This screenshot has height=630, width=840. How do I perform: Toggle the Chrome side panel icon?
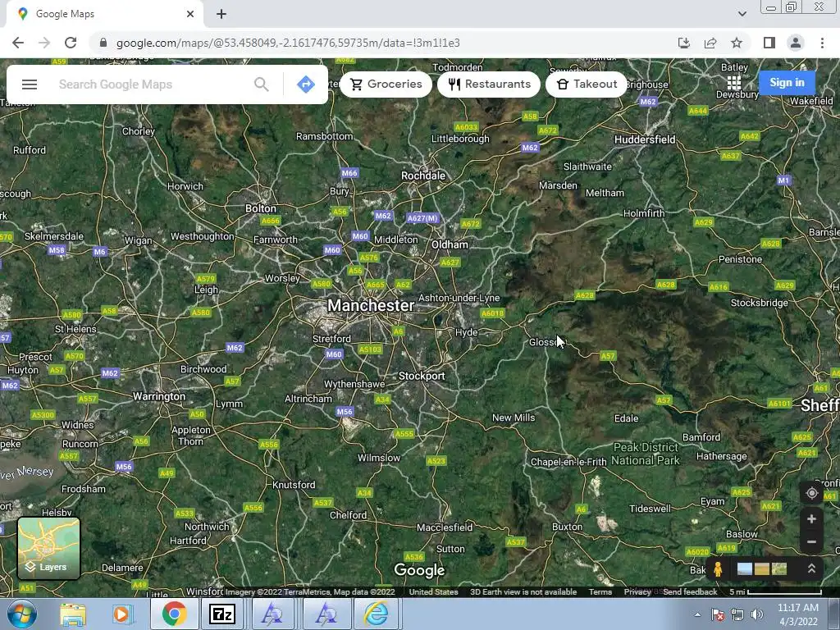coord(769,43)
